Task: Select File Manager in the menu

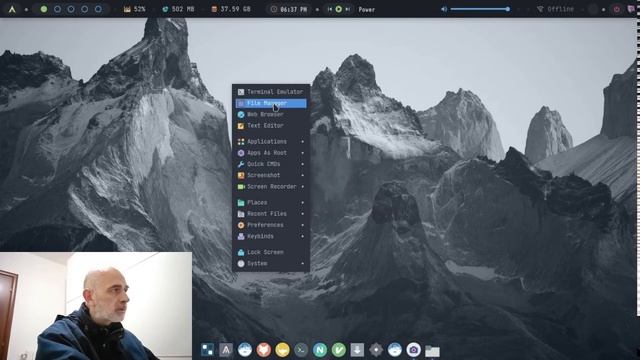Action: 271,103
